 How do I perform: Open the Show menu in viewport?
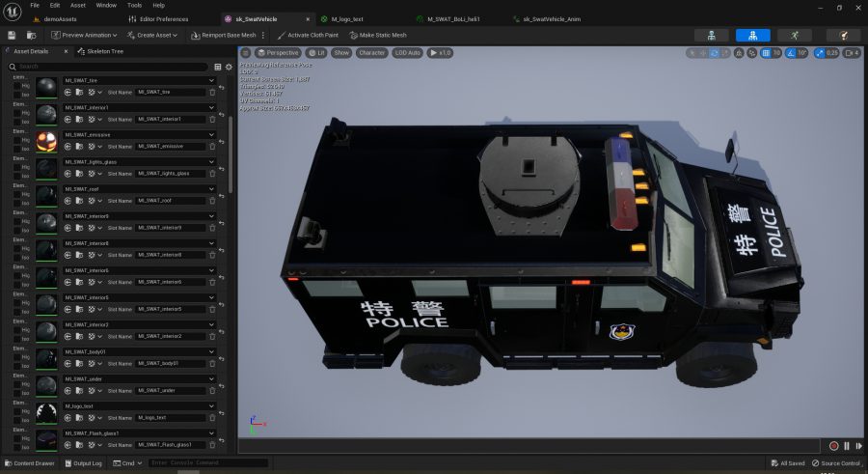[x=341, y=53]
